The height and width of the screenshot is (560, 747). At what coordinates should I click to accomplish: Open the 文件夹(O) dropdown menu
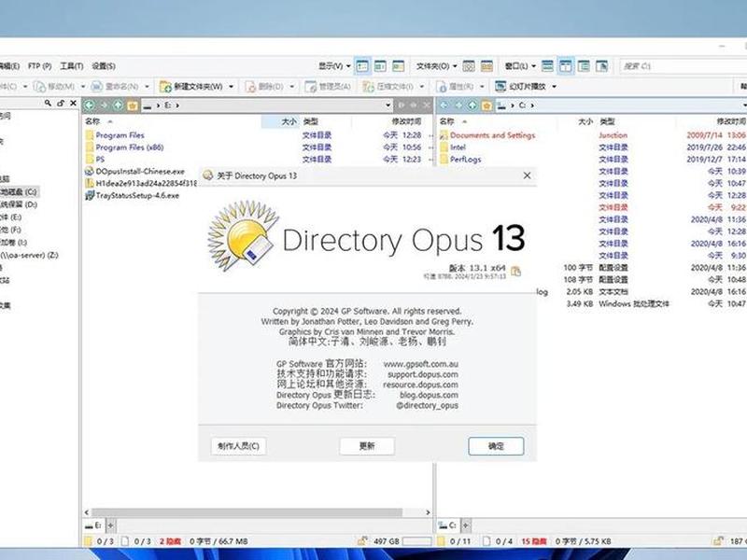coord(436,66)
